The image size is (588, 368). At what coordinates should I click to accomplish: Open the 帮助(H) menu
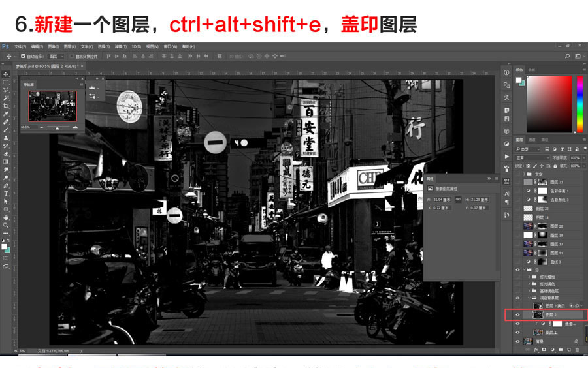pos(189,47)
